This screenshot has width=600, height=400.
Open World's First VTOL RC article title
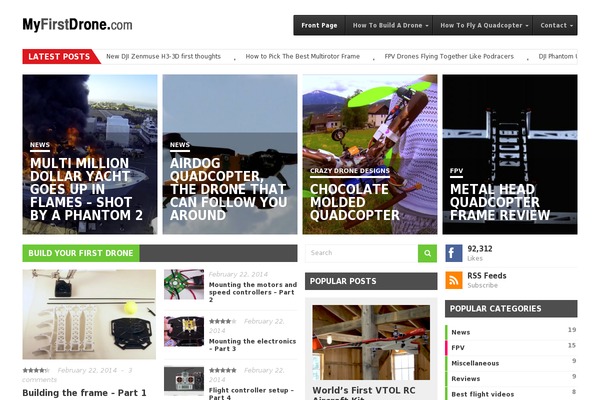pos(364,394)
